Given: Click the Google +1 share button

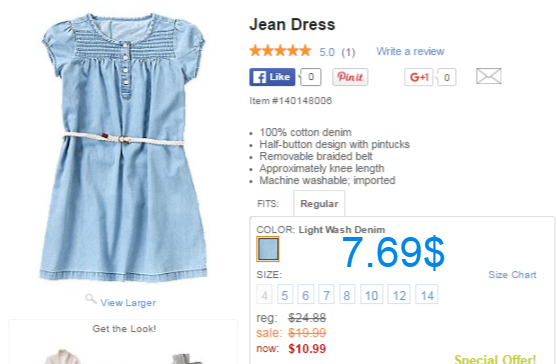Looking at the screenshot, I should 418,77.
